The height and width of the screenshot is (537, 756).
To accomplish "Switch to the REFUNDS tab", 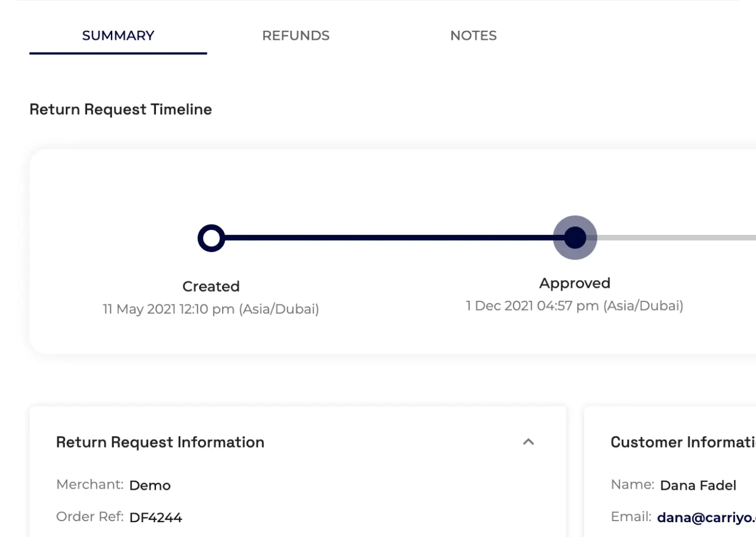I will (x=295, y=36).
